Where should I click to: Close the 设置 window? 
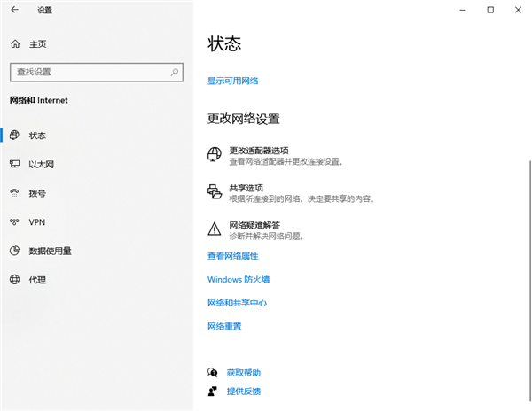click(x=518, y=10)
